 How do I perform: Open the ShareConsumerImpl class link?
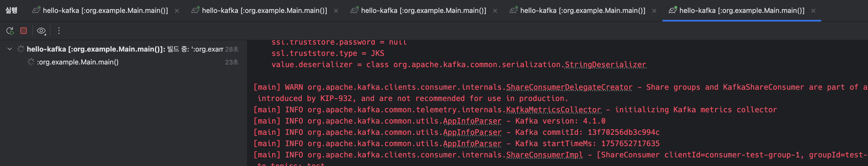pos(545,155)
